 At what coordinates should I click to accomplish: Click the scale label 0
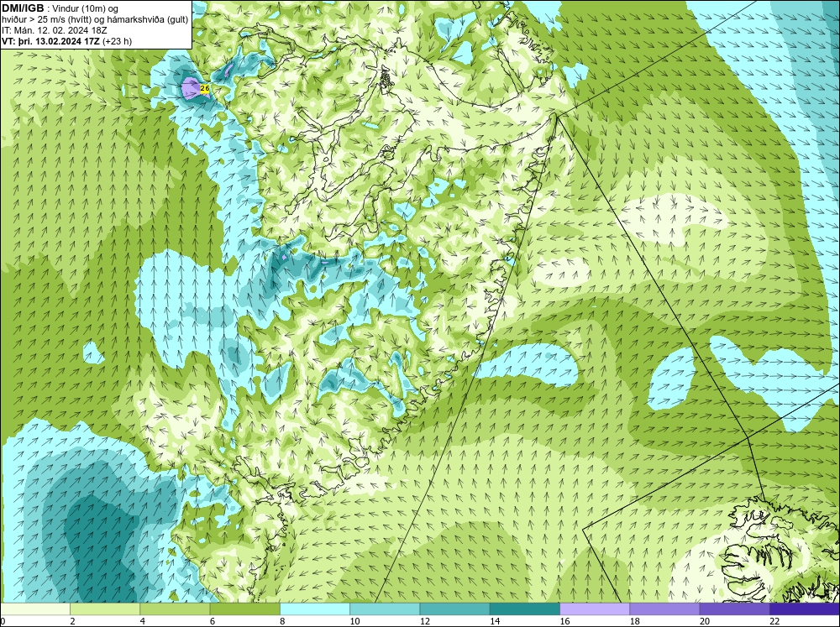[x=3, y=621]
